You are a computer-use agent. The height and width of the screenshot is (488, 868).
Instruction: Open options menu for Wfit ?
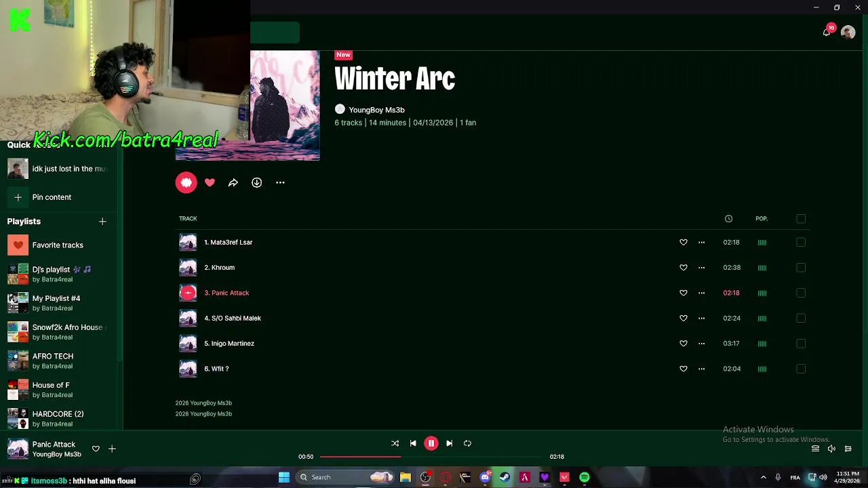[x=702, y=369]
